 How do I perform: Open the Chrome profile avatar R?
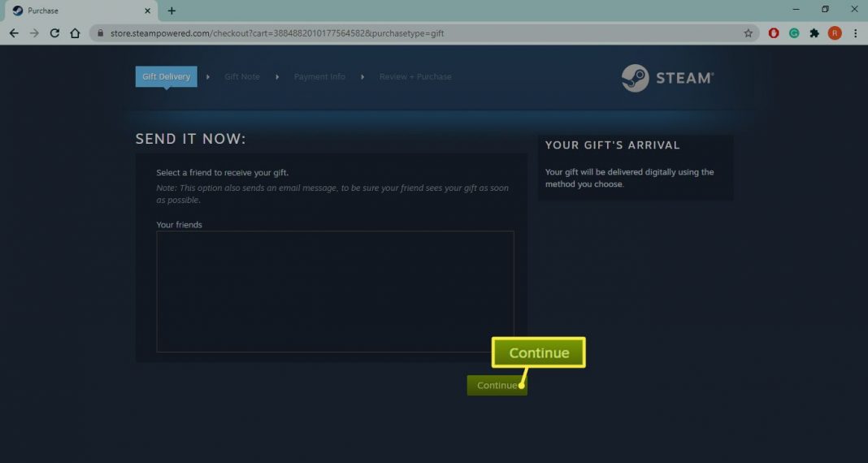click(835, 33)
